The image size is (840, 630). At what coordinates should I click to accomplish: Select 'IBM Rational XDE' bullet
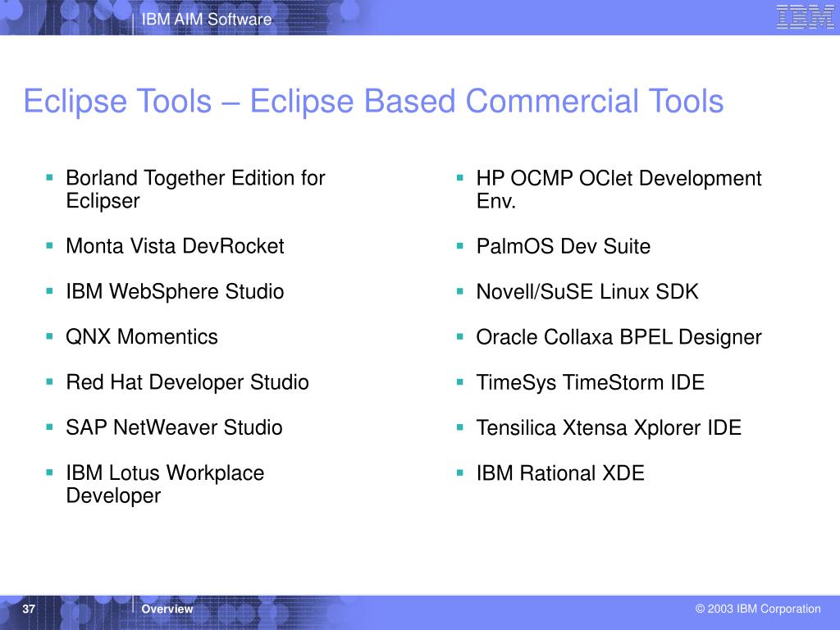560,473
